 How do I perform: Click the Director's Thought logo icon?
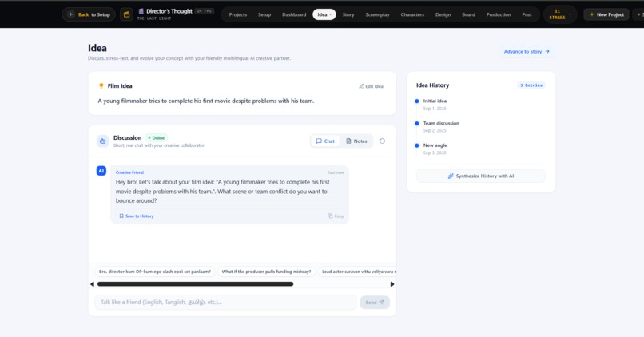[141, 11]
